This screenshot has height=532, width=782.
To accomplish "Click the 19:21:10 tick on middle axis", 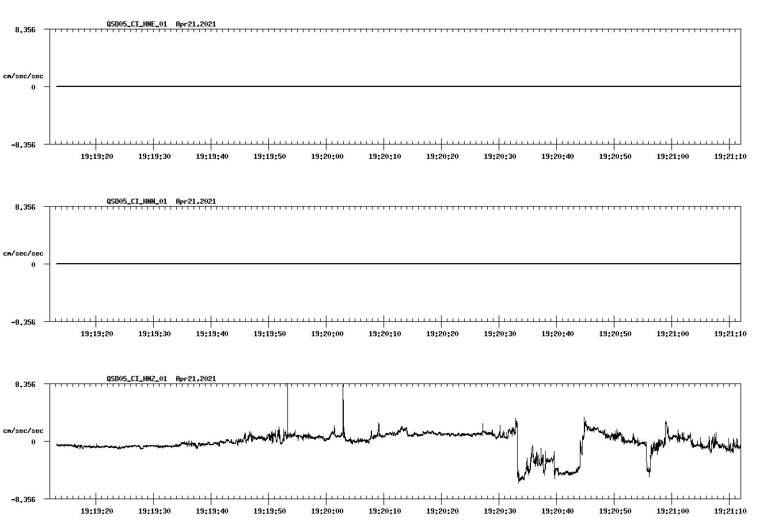I will (x=729, y=333).
